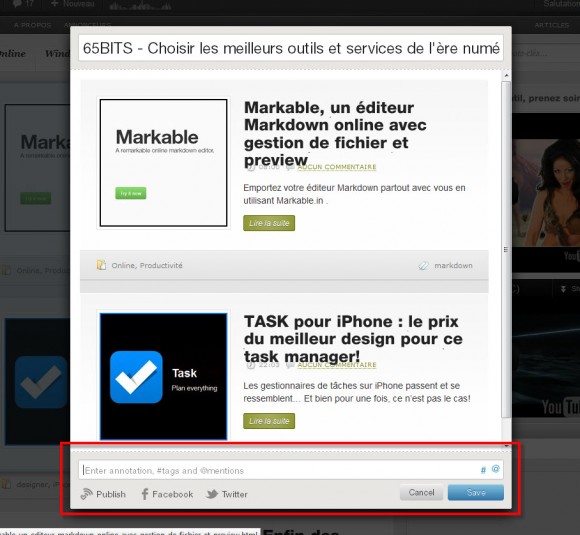Open the Markable thumbnail image
The height and width of the screenshot is (535, 580).
pyautogui.click(x=163, y=162)
